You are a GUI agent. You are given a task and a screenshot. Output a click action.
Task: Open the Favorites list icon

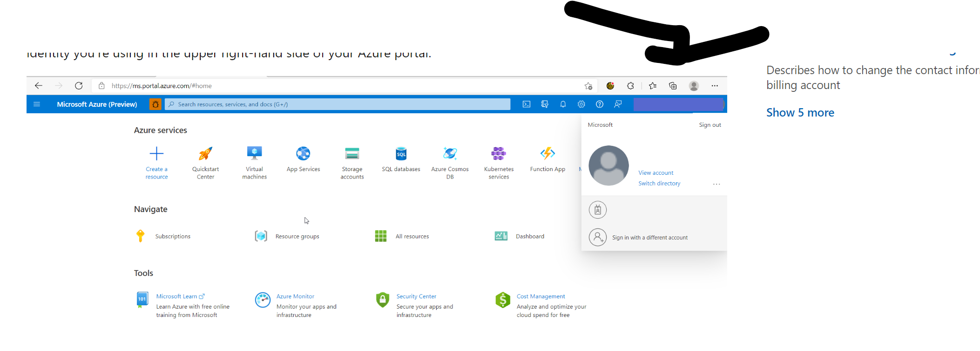tap(653, 86)
